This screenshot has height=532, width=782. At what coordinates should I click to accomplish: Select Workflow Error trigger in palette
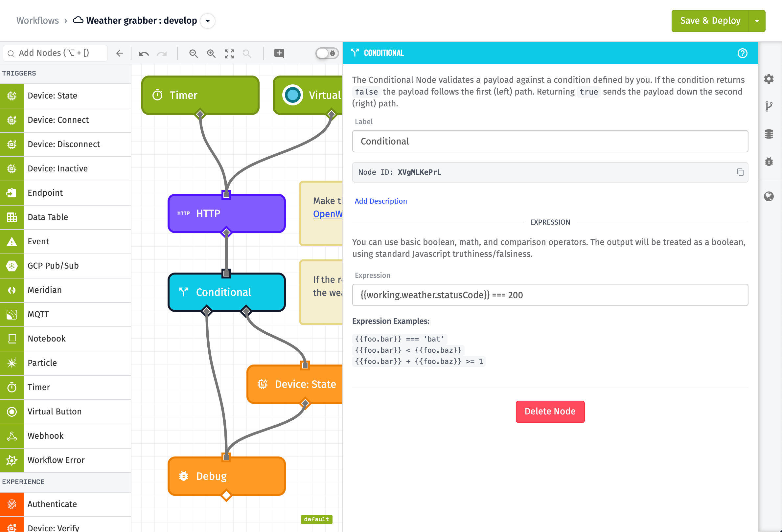tap(65, 460)
